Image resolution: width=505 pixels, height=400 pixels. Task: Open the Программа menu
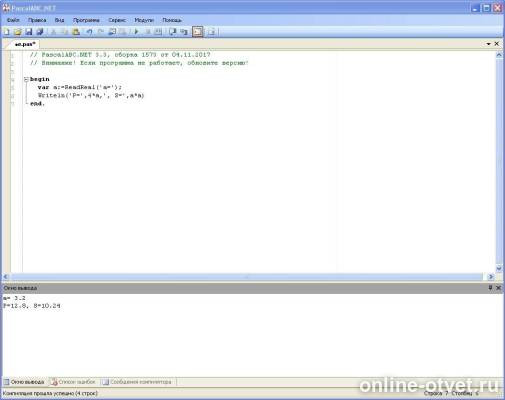[86, 20]
